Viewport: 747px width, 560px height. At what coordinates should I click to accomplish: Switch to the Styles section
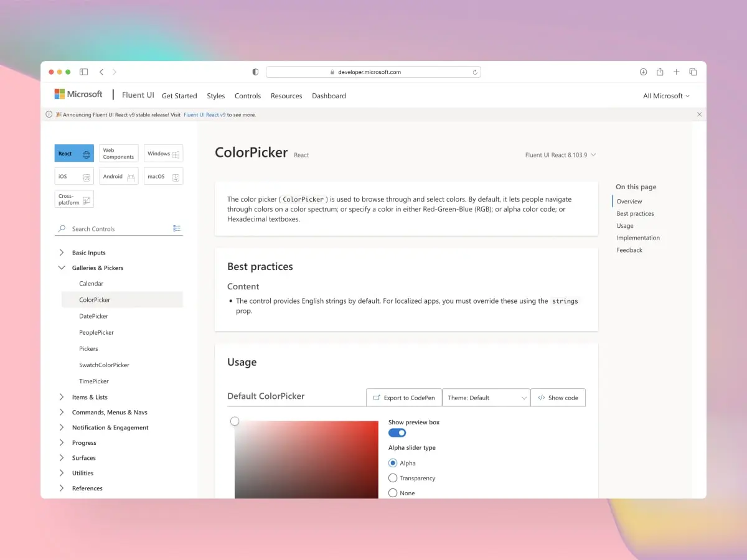point(215,96)
